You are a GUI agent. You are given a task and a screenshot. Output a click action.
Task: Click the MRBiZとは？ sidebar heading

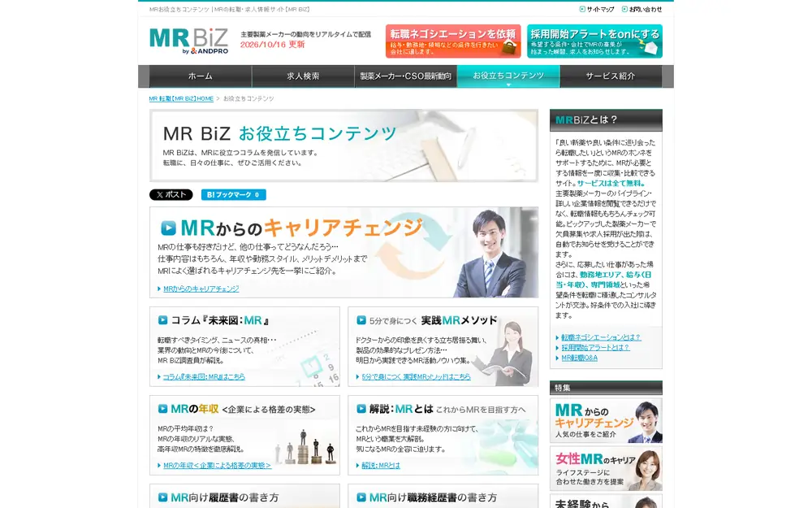[606, 119]
